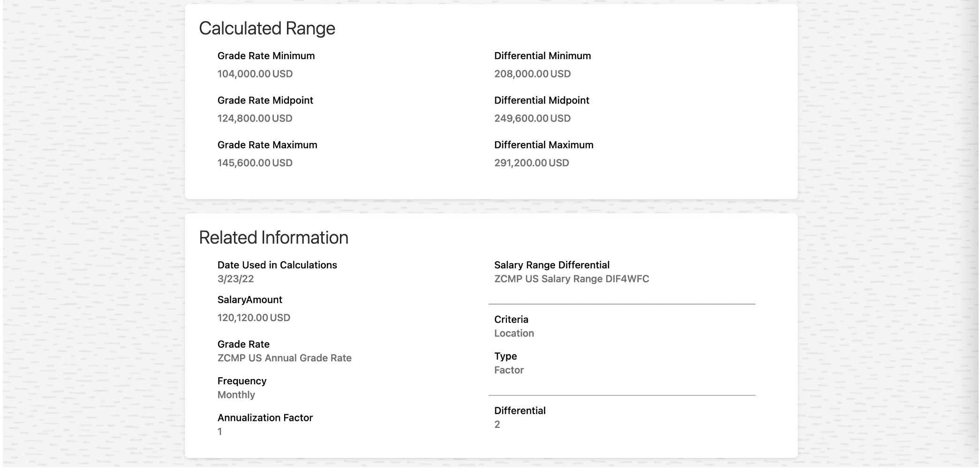
Task: Click the 3/23/22 calculation date value
Action: [x=235, y=279]
